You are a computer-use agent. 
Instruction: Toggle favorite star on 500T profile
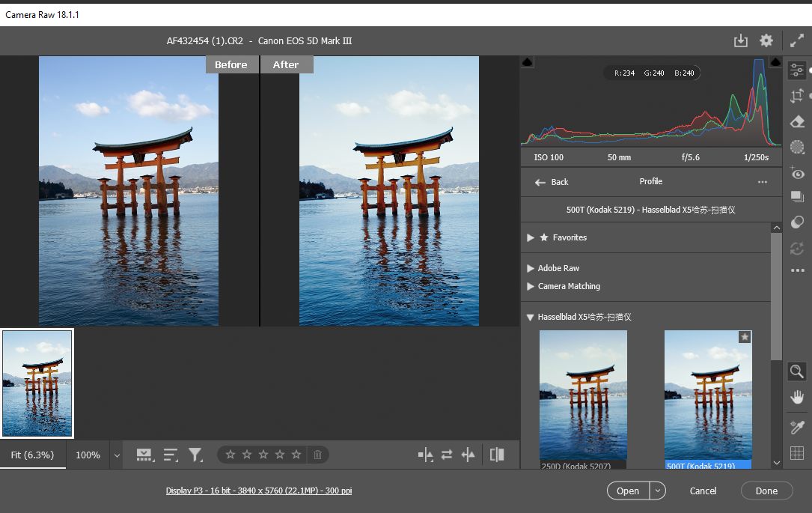744,338
